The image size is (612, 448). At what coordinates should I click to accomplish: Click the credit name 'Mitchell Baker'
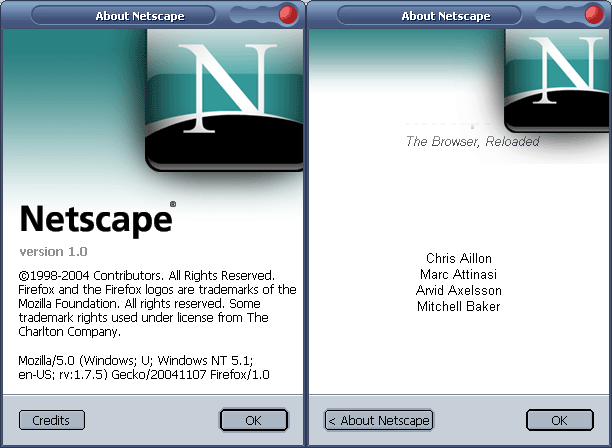tap(458, 306)
